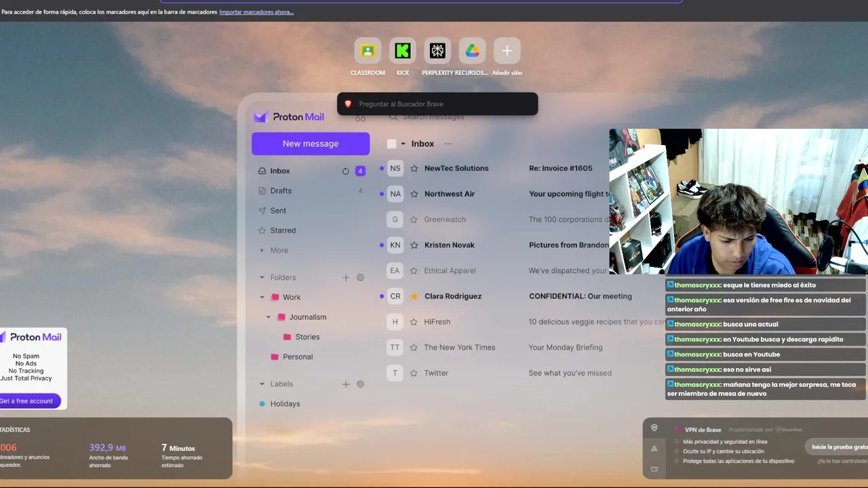Image resolution: width=868 pixels, height=488 pixels.
Task: Click the Drafts document icon
Action: point(262,191)
